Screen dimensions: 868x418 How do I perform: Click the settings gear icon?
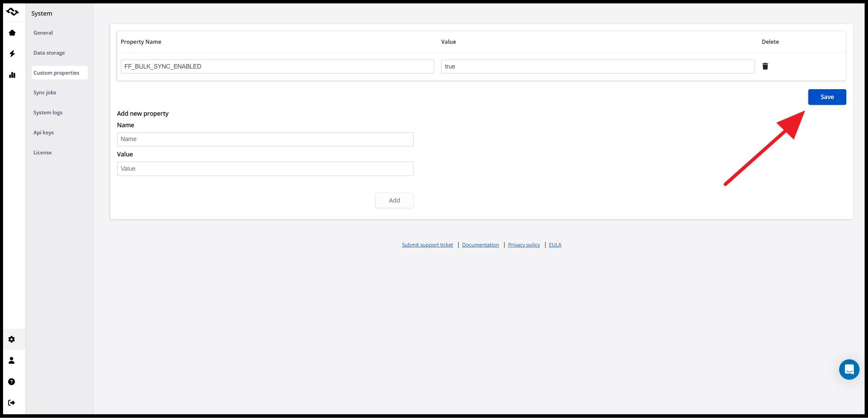[x=12, y=339]
